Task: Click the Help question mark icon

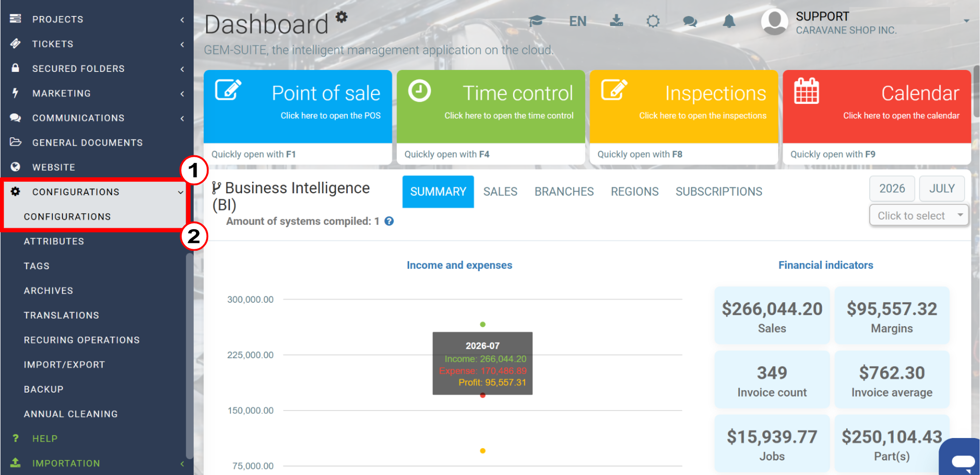Action: coord(15,438)
